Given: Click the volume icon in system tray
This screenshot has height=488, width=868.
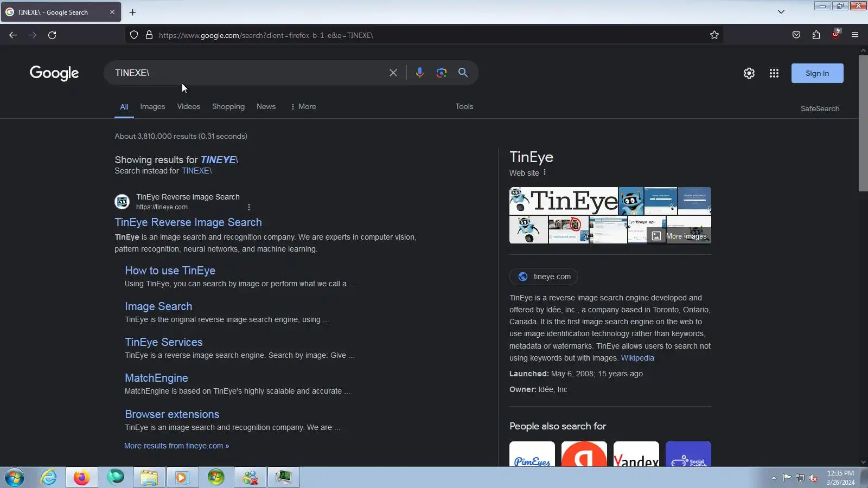Looking at the screenshot, I should coord(813,478).
